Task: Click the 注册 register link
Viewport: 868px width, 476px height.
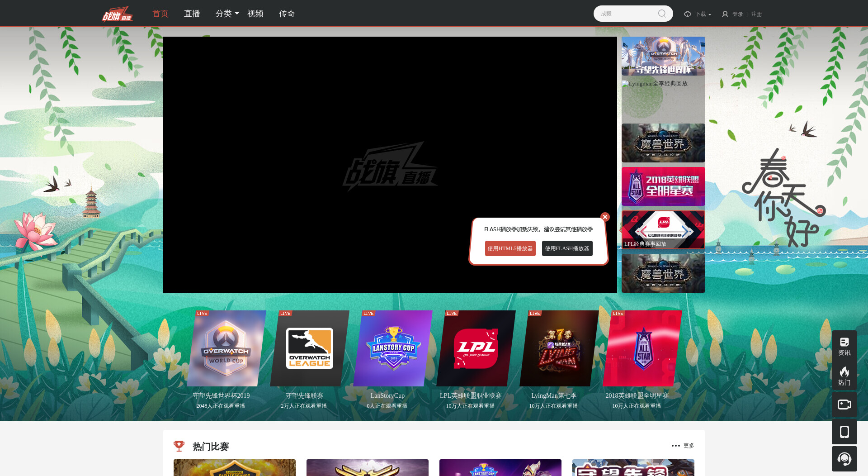Action: click(x=757, y=14)
